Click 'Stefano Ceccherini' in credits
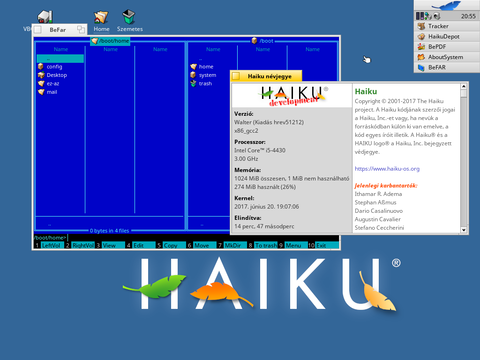This screenshot has height=360, width=480. click(x=379, y=228)
